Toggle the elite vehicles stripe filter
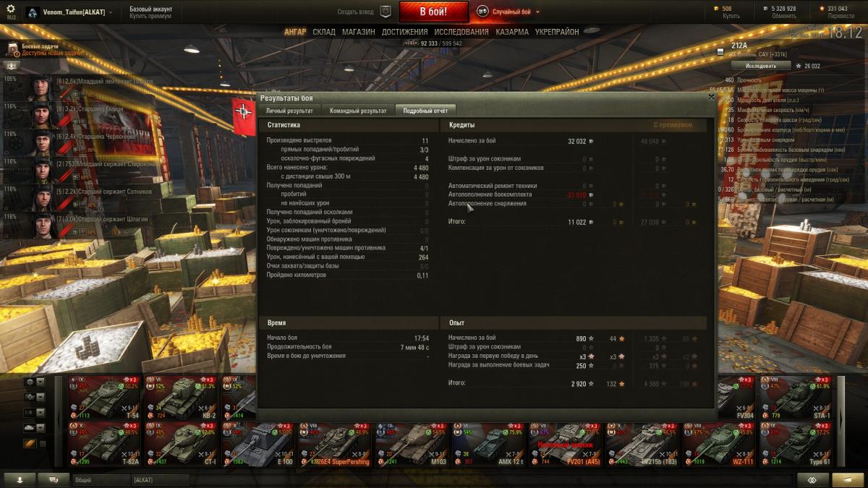 tap(30, 443)
